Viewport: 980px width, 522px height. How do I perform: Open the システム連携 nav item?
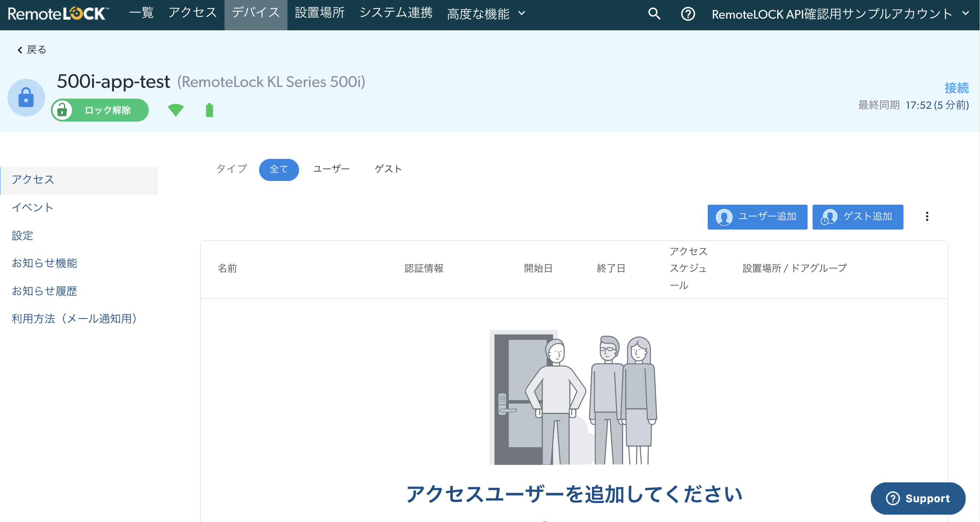coord(396,13)
